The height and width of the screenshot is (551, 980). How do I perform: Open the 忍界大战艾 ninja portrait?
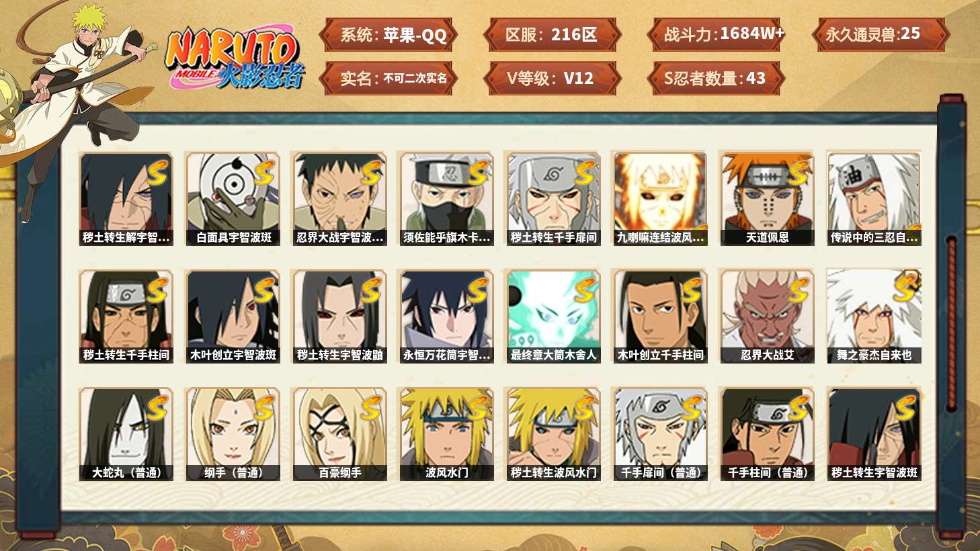pyautogui.click(x=766, y=316)
